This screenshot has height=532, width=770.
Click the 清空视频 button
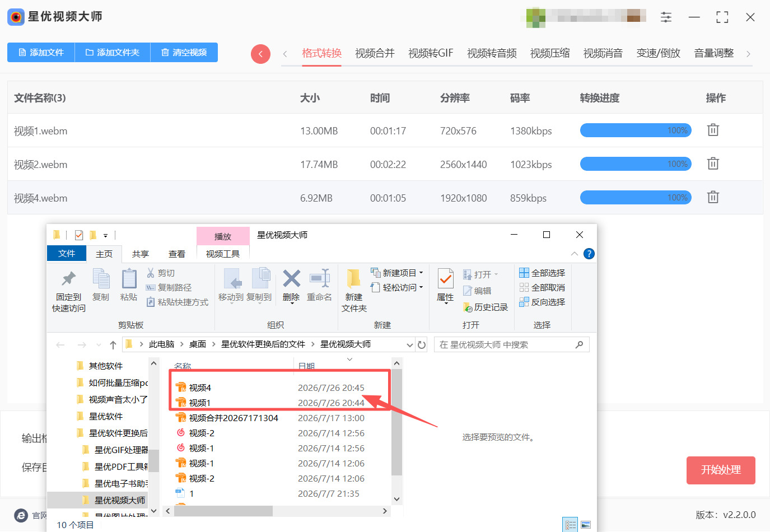point(184,52)
